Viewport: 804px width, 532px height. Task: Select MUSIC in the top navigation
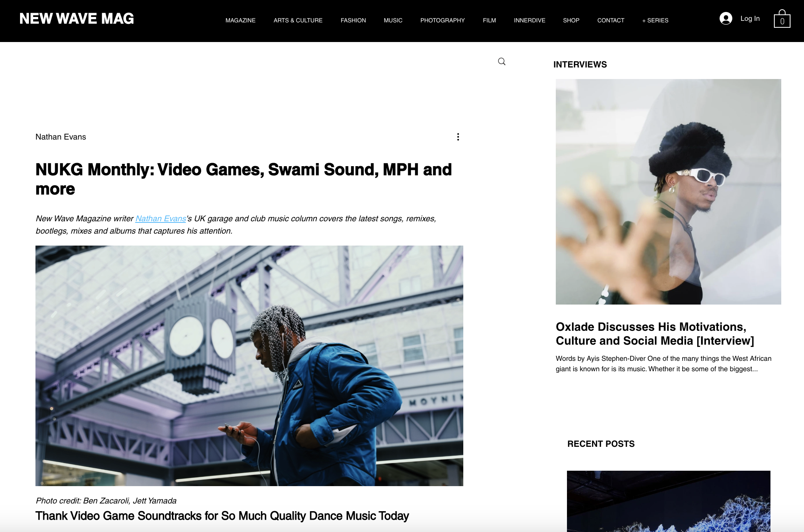[x=393, y=20]
